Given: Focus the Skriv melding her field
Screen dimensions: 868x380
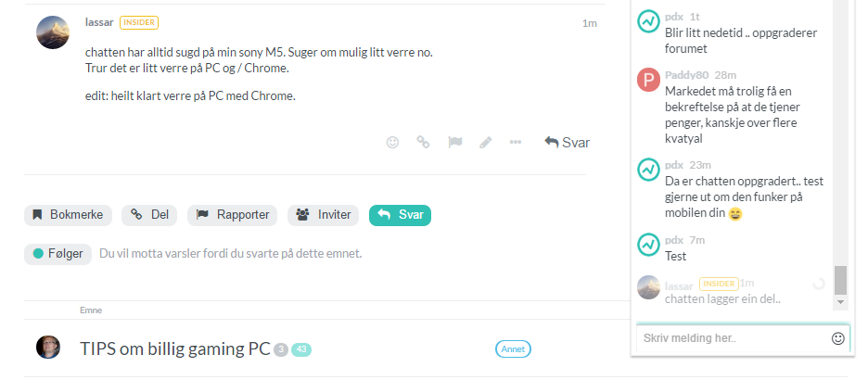Looking at the screenshot, I should tap(734, 338).
